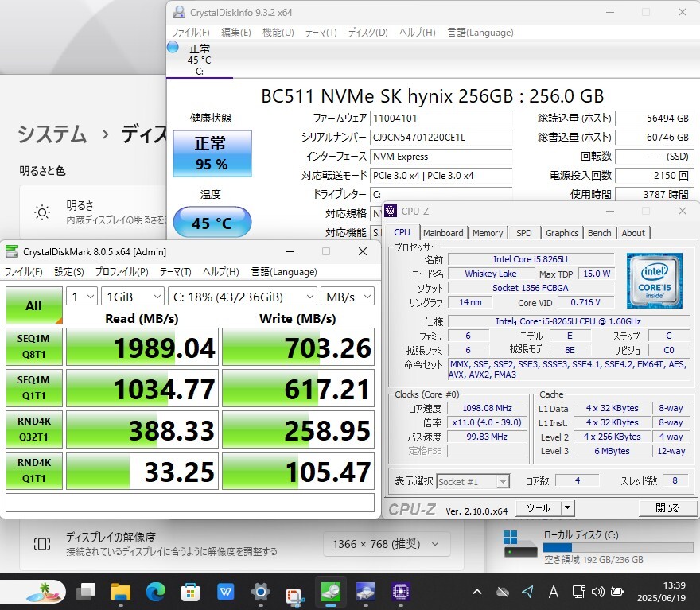Open プロファイル(P) menu in CrystalDiskMark
Screen dimensions: 700x610
pos(122,272)
